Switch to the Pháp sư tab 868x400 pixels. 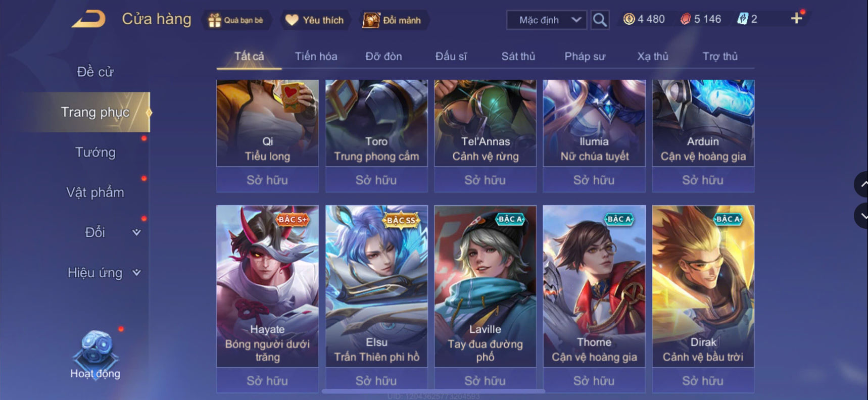[585, 56]
